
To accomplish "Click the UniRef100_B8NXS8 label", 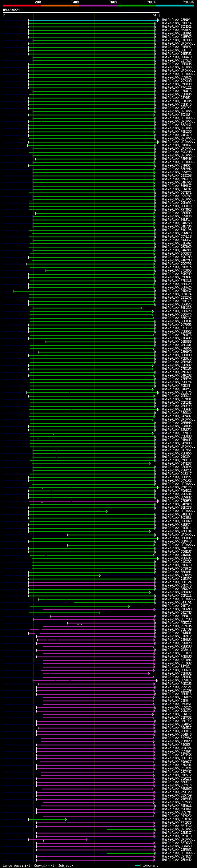I will point(177,507).
